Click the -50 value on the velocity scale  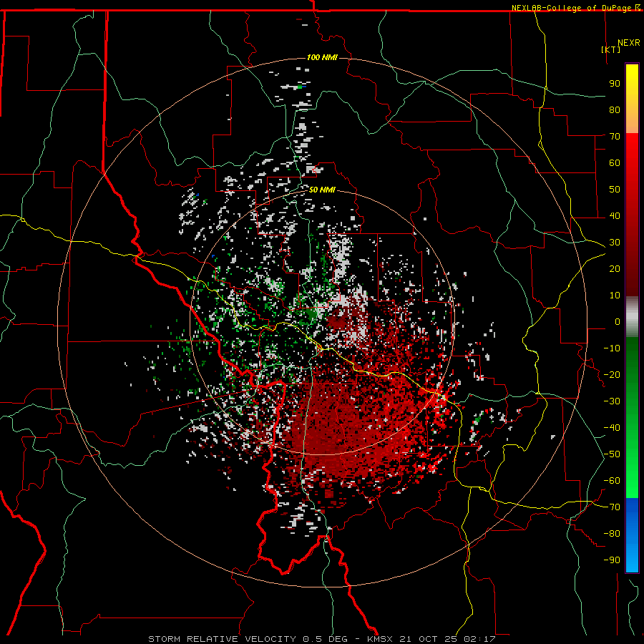click(x=612, y=454)
